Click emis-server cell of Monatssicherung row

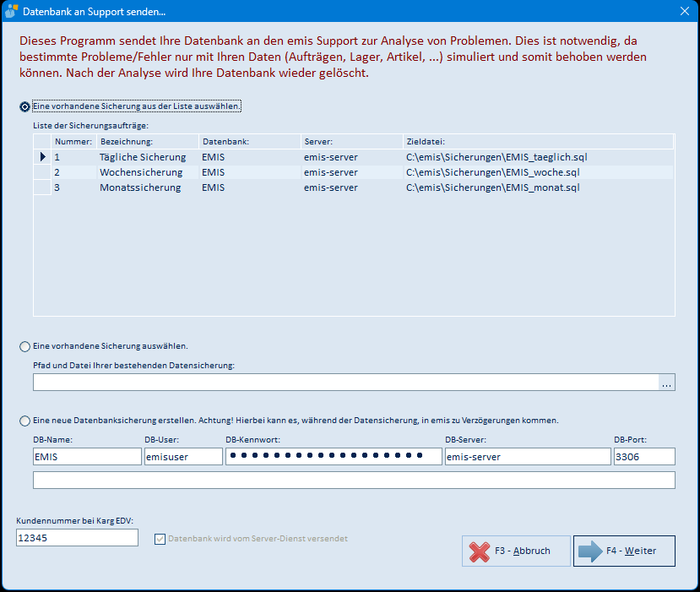tap(352, 187)
